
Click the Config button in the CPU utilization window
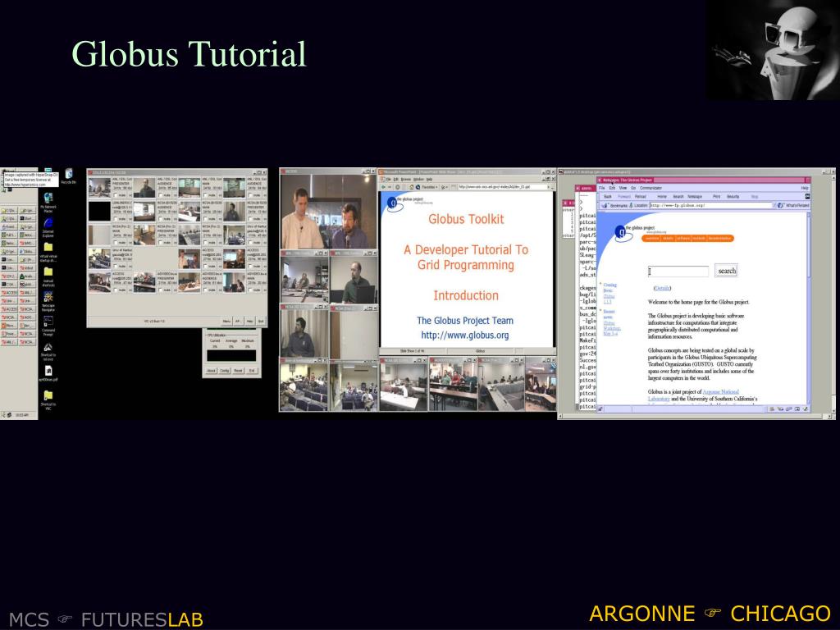225,371
